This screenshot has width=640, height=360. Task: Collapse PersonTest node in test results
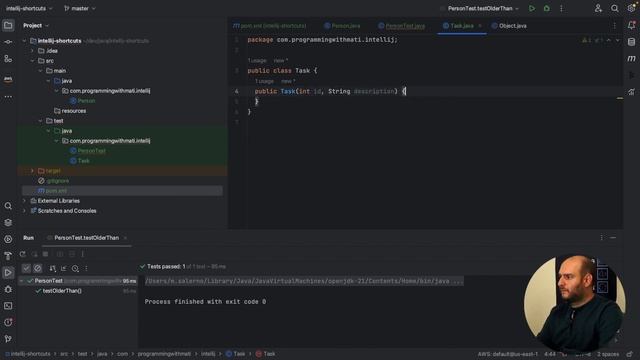(21, 281)
